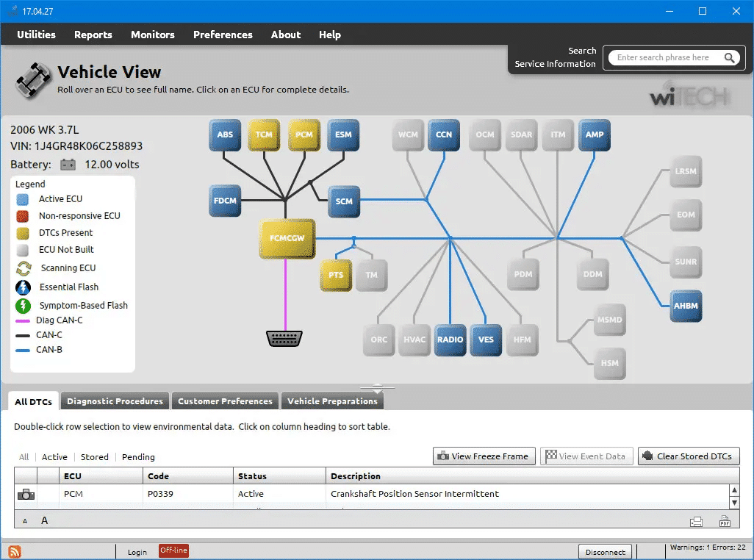Toggle the Stored DTC filter

(94, 456)
